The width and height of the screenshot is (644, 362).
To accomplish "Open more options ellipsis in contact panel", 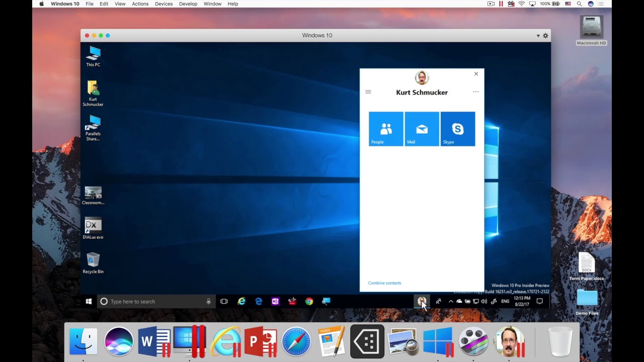I will coord(475,92).
